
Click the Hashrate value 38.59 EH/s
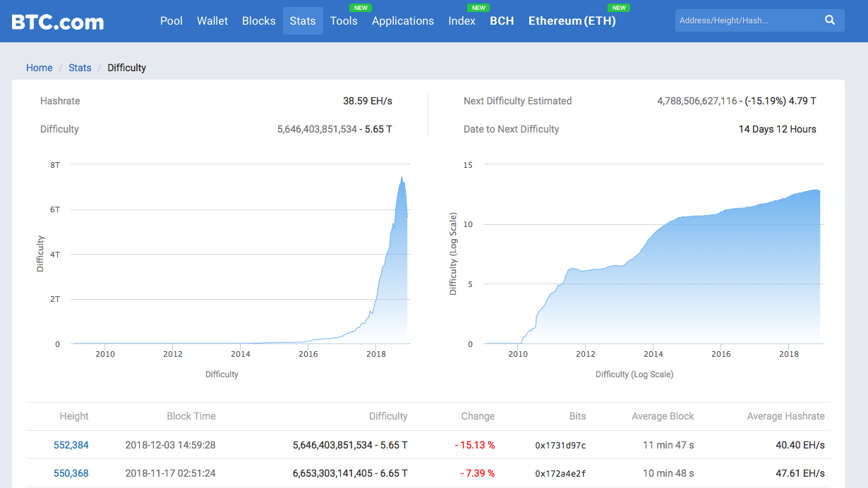tap(368, 101)
